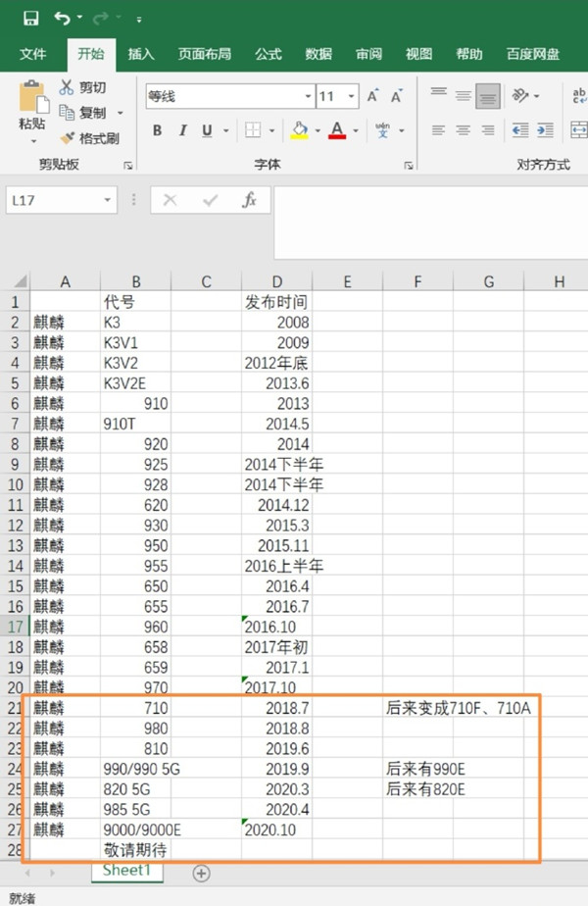Click the increase indent icon
Screen dimensions: 588x906
(545, 130)
